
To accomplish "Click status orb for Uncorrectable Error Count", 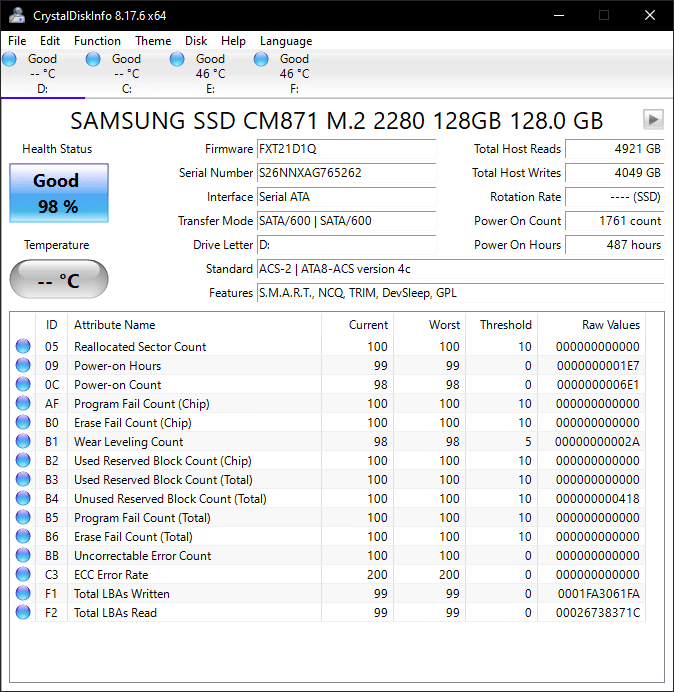I will tap(23, 555).
